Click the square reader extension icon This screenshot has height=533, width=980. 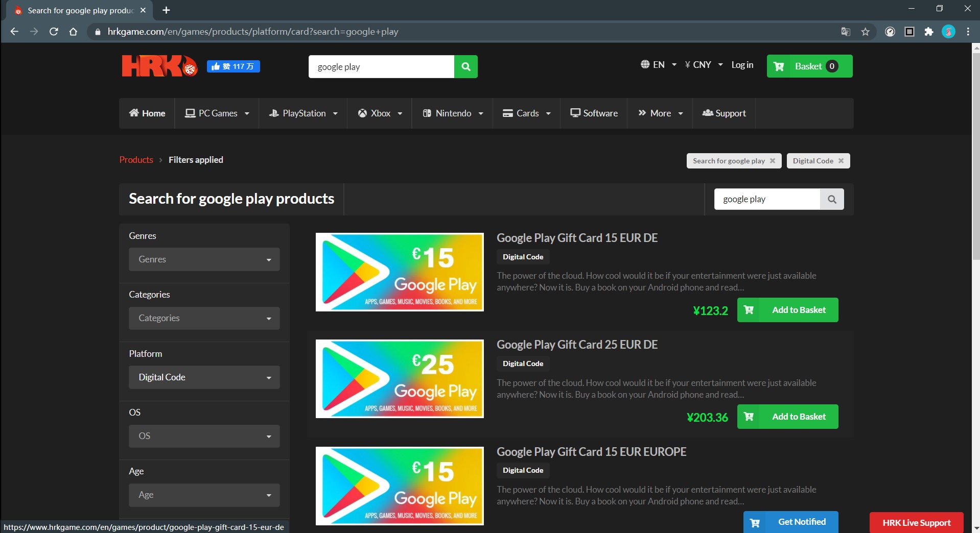(x=909, y=32)
